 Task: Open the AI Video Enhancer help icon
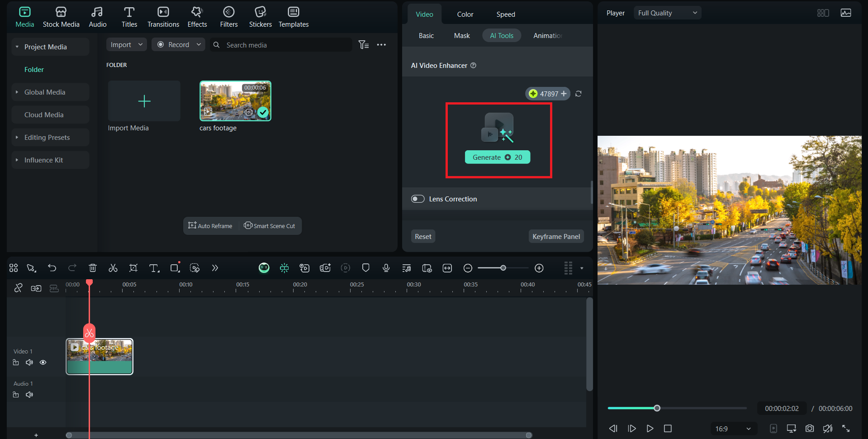pos(473,65)
